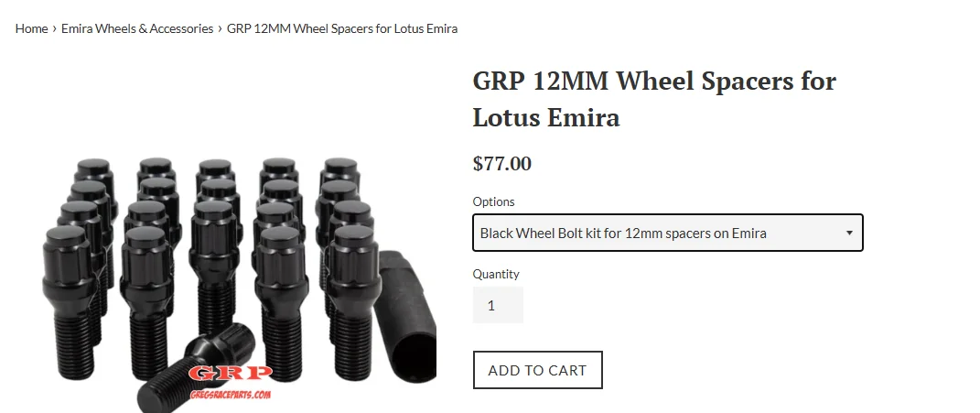
Task: Click the bolt lying on its side
Action: [199, 367]
